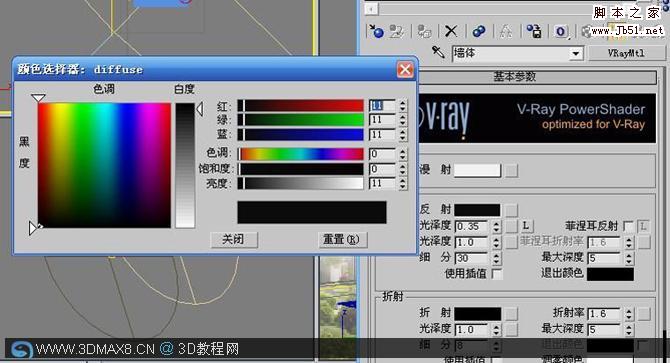Viewport: 670px width, 363px height.
Task: Toggle the L lock button beside glossiness
Action: pyautogui.click(x=526, y=226)
